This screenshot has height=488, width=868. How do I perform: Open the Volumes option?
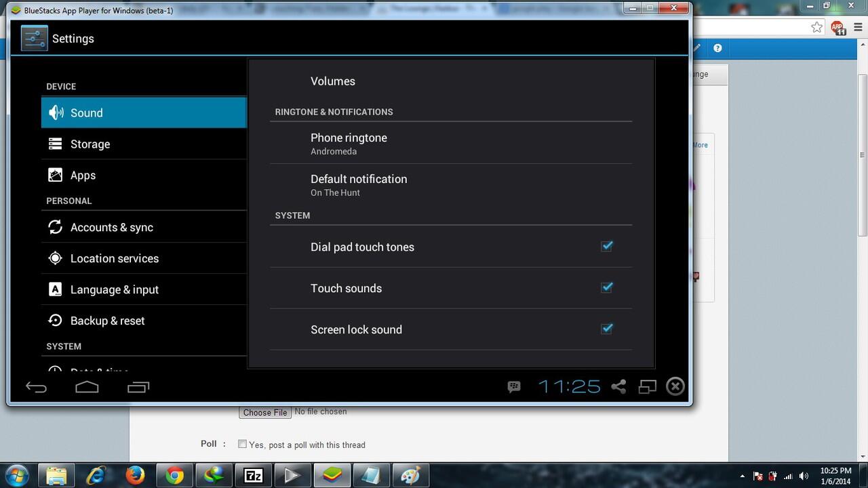click(451, 81)
